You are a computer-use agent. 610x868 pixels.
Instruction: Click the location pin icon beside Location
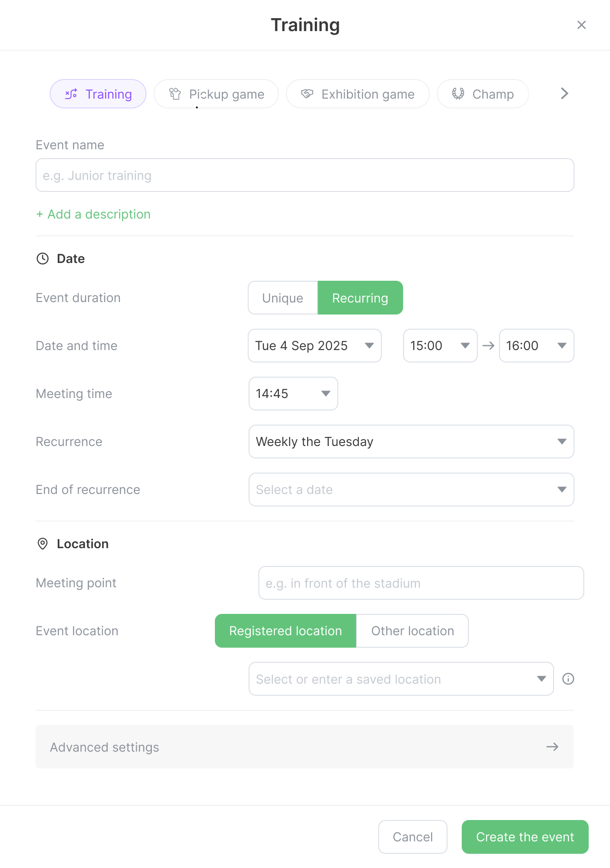tap(43, 544)
